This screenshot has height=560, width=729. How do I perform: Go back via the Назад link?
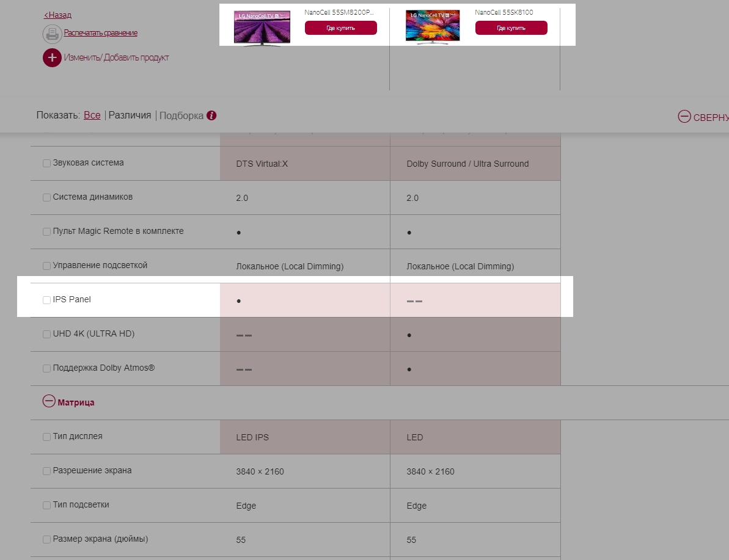[57, 15]
